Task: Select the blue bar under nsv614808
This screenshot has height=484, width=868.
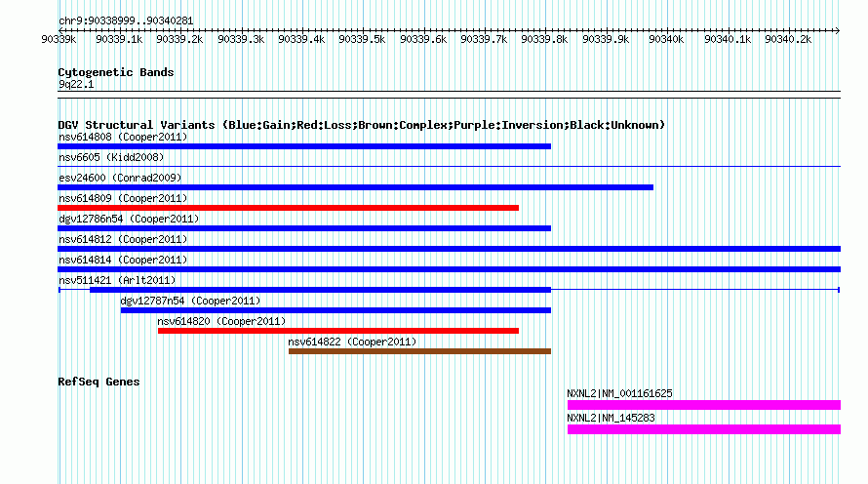Action: 304,146
